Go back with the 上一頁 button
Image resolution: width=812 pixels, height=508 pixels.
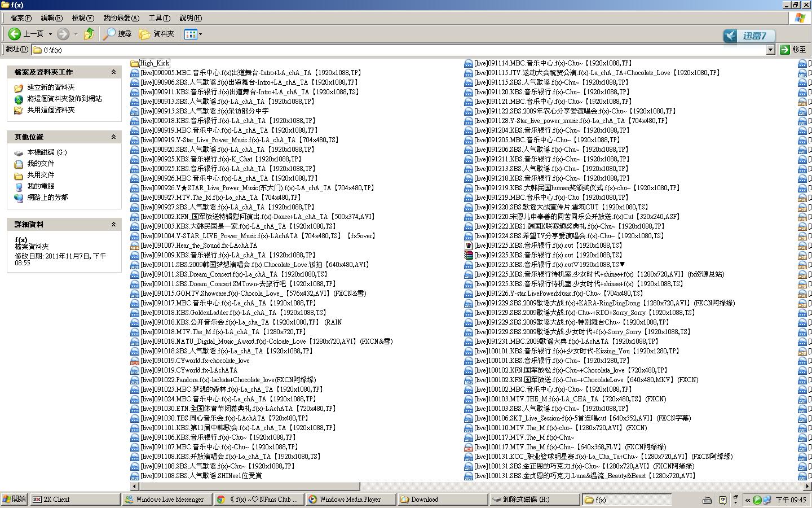click(27, 34)
